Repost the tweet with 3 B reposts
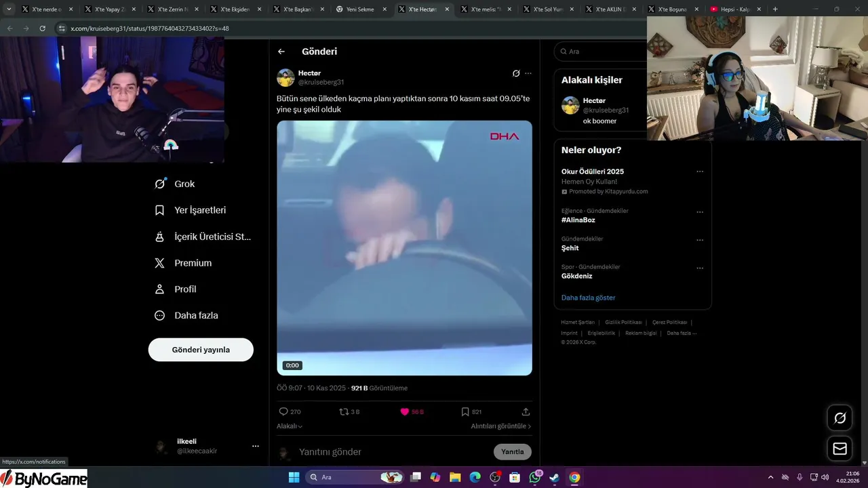Screen dimensions: 868x488 (x=349, y=411)
